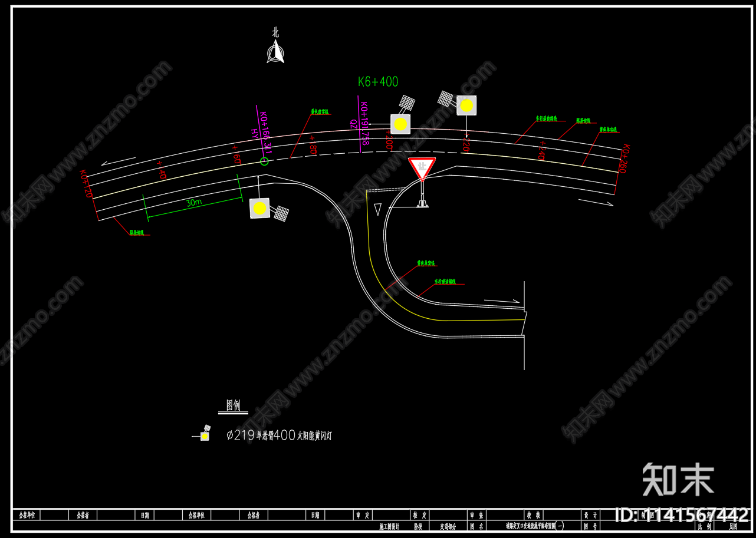756x538 pixels.
Task: Click the red K0+120 station label
Action: 86,183
